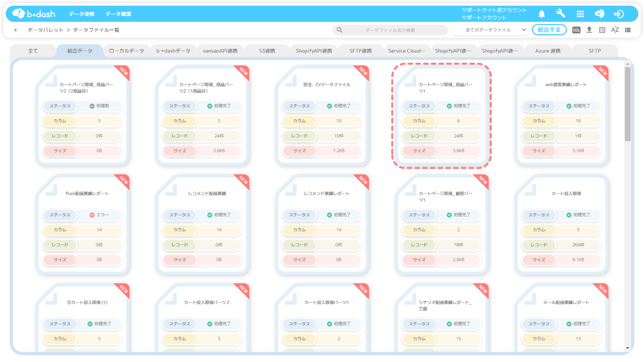The image size is (644, 362).
Task: Click 269件 record count on カート投入取得
Action: pyautogui.click(x=578, y=245)
